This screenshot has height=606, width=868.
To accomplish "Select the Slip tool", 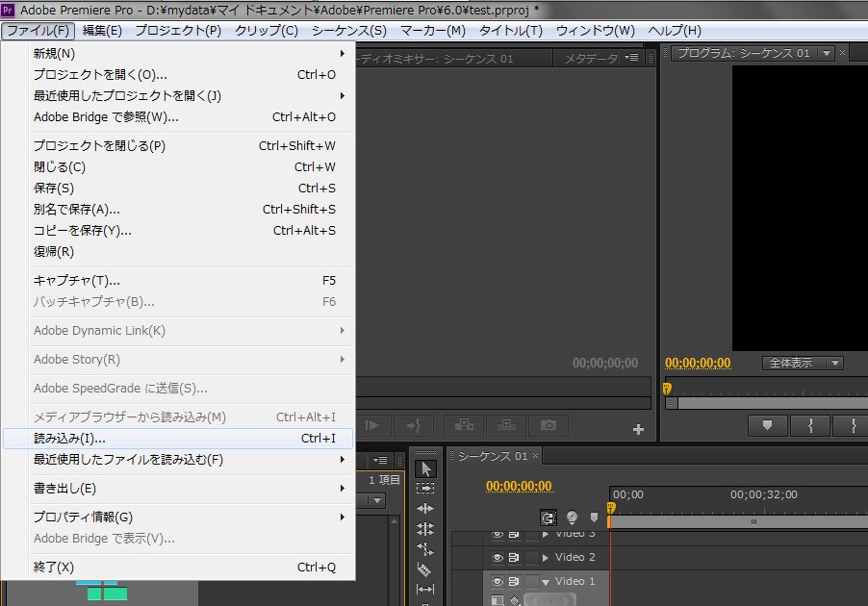I will coord(425,590).
